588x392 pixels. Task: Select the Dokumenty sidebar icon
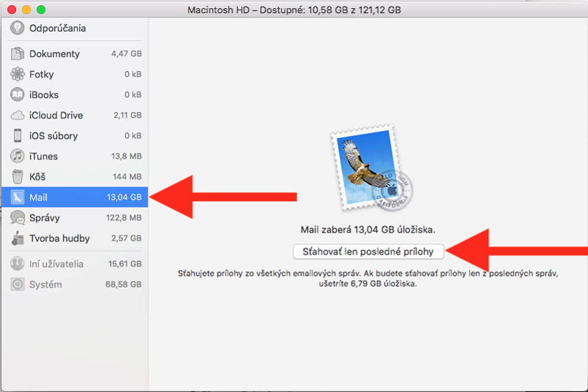click(x=18, y=54)
